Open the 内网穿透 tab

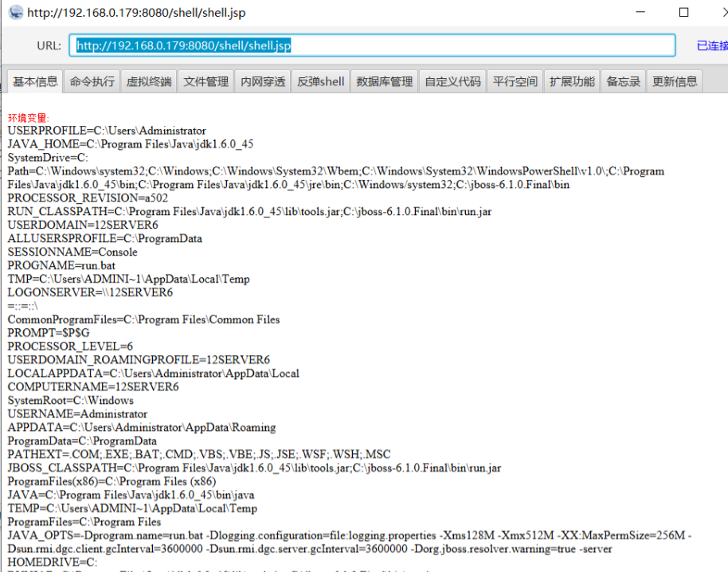coord(263,81)
